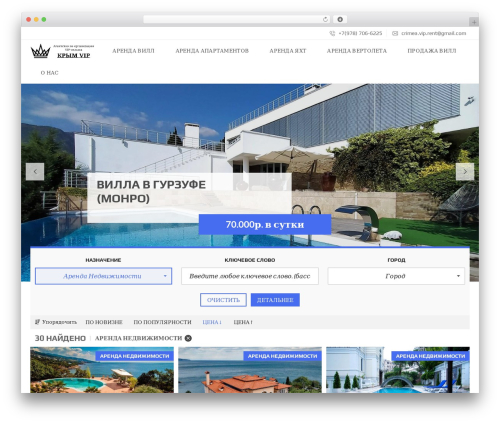This screenshot has height=423, width=500.
Task: Click the Вилла в Гурзуфе (Монро) slide title
Action: 151,191
